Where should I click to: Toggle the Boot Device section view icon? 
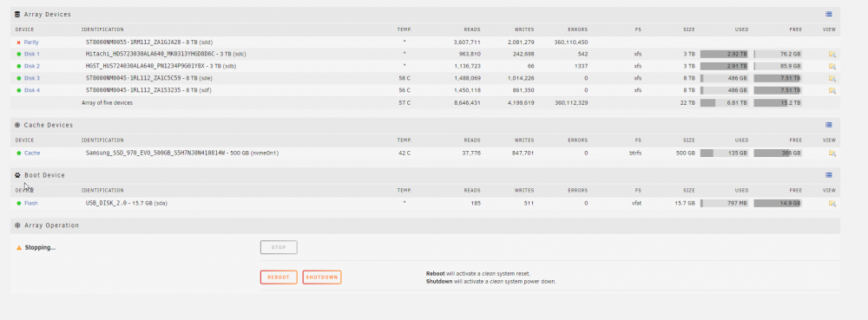[829, 175]
